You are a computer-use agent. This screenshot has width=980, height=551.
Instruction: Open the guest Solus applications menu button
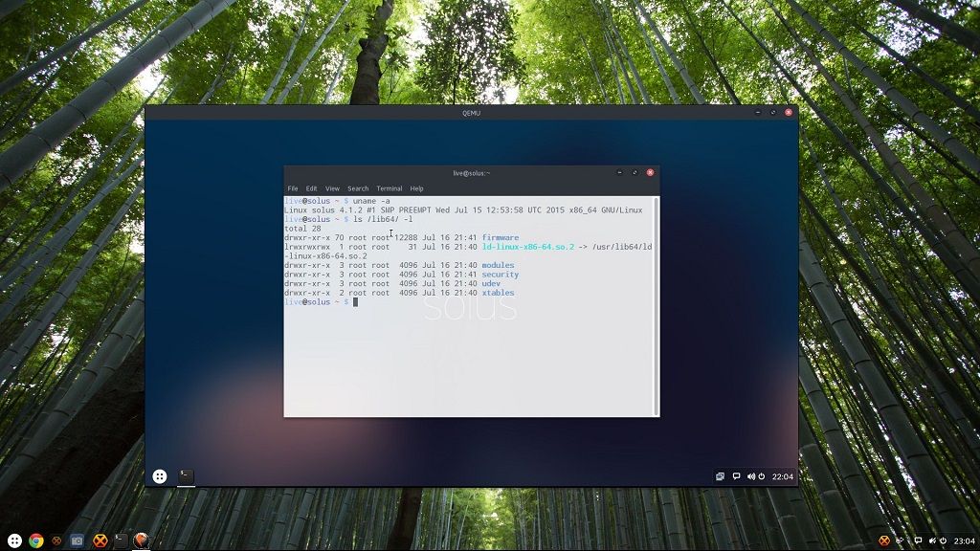pos(160,476)
